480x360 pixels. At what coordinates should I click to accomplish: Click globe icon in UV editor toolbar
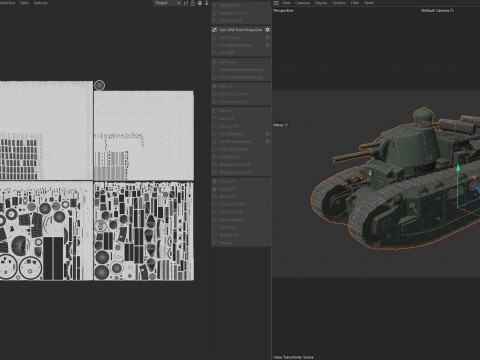pos(199,3)
